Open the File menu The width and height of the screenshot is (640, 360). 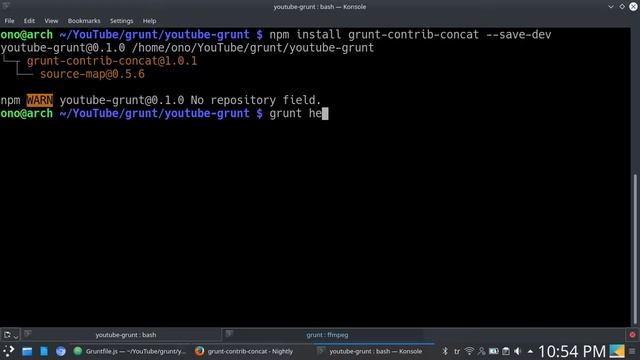9,21
